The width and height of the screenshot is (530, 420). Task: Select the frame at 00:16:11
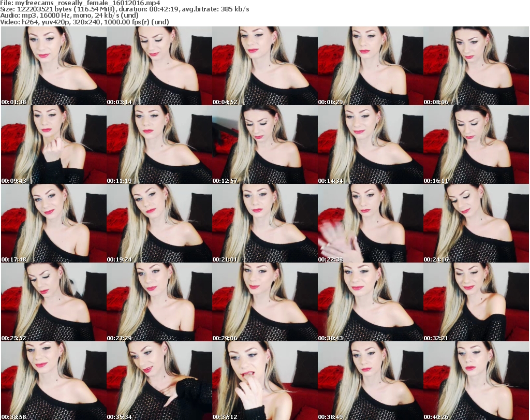[x=476, y=144]
